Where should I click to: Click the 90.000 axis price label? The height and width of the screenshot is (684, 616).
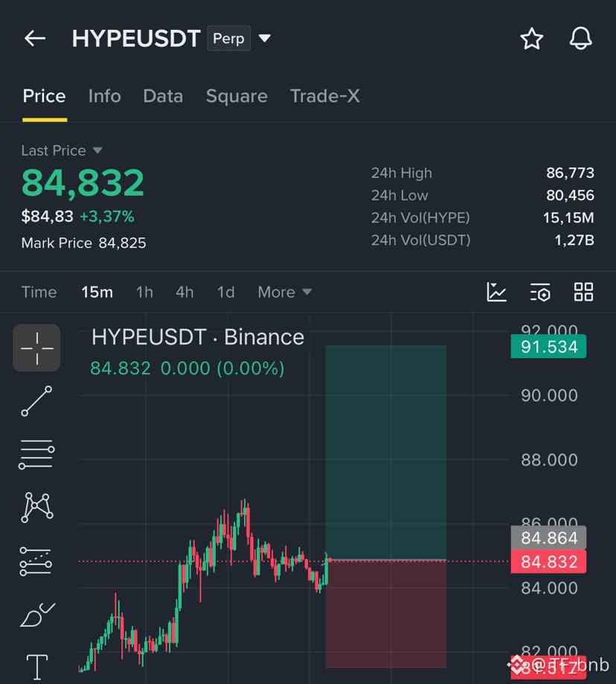[x=549, y=396]
